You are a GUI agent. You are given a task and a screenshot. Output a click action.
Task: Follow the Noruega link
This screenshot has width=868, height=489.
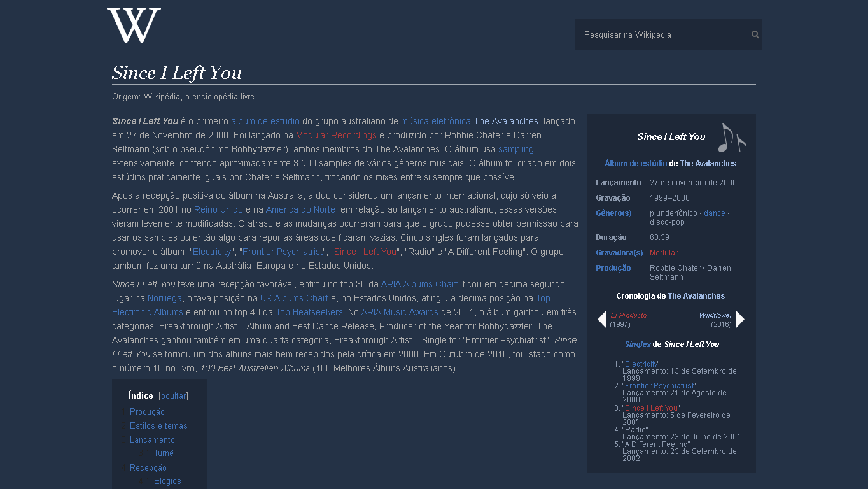click(x=165, y=298)
